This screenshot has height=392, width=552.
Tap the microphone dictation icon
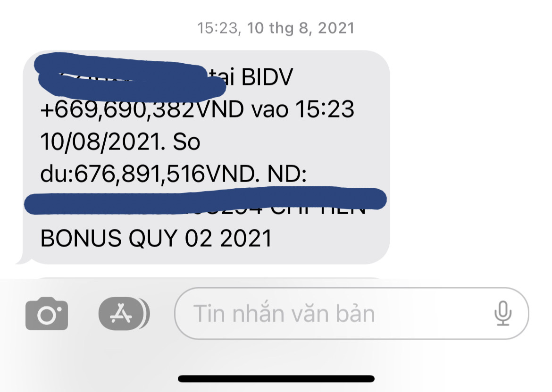pyautogui.click(x=503, y=313)
